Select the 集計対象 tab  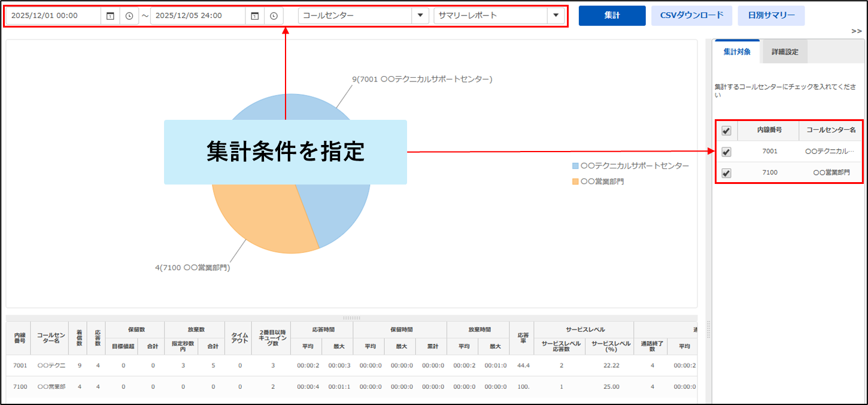737,52
